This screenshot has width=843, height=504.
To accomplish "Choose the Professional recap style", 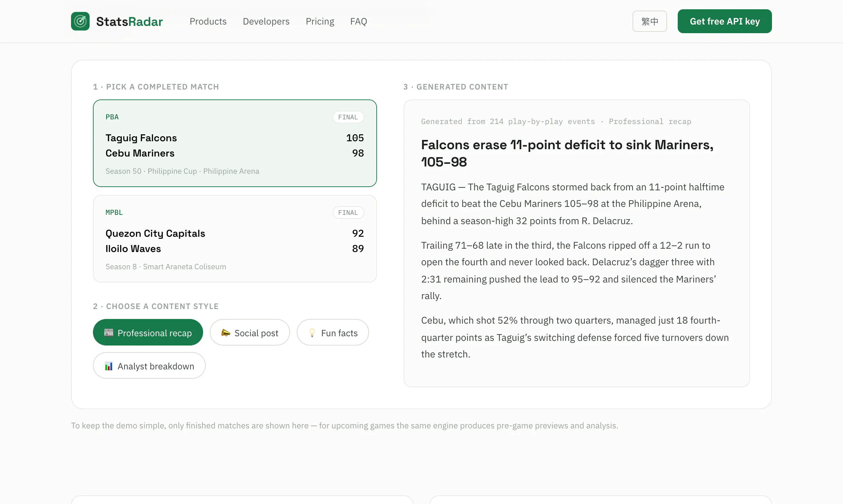I will (148, 333).
